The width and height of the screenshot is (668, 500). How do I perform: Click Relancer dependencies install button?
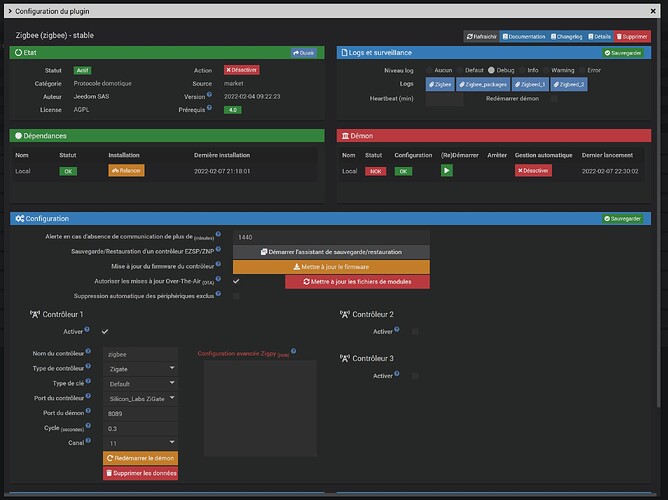[126, 171]
